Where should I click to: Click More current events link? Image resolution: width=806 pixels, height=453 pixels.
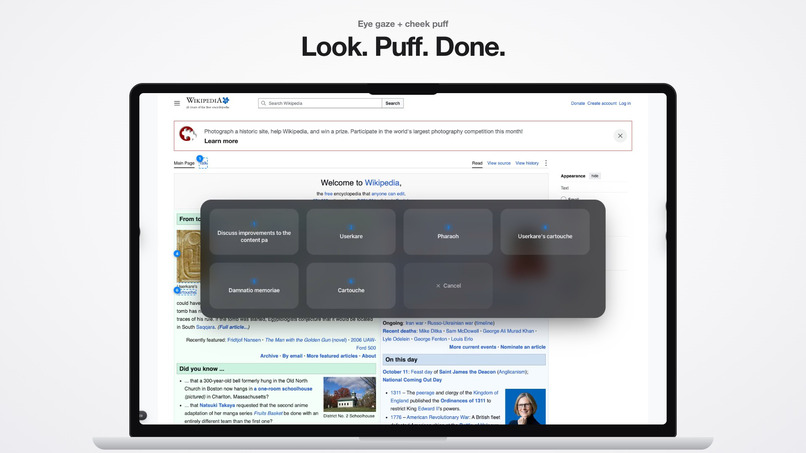coord(473,347)
